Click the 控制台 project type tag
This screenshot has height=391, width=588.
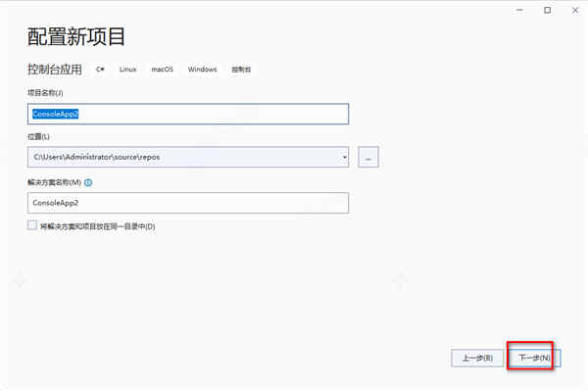(x=241, y=70)
